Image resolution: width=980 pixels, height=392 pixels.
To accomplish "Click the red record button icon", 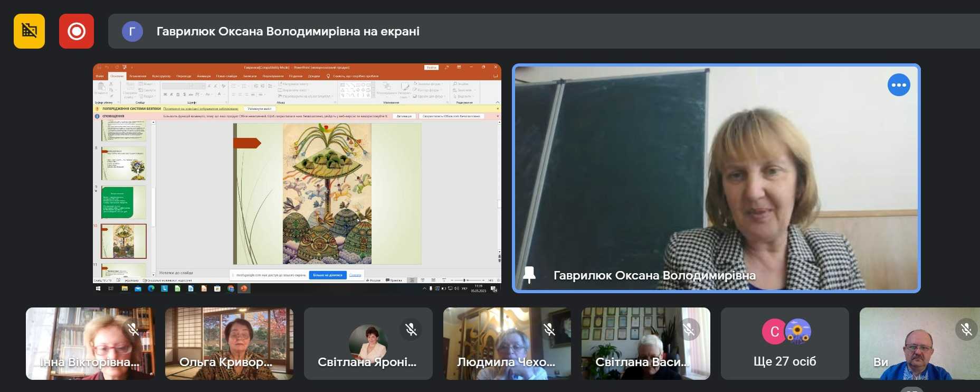I will 77,31.
